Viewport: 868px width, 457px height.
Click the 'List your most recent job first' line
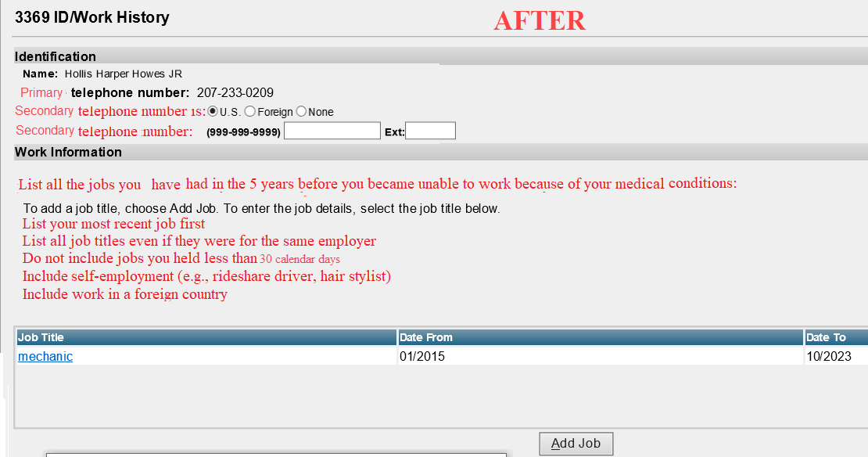click(x=113, y=224)
